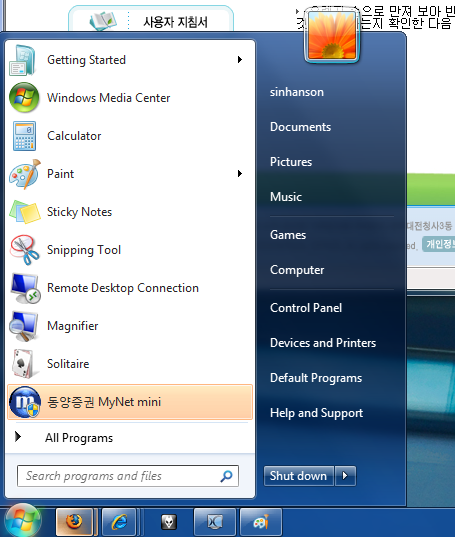The height and width of the screenshot is (539, 455).
Task: Open Internet Explorer from the taskbar
Action: tap(119, 522)
